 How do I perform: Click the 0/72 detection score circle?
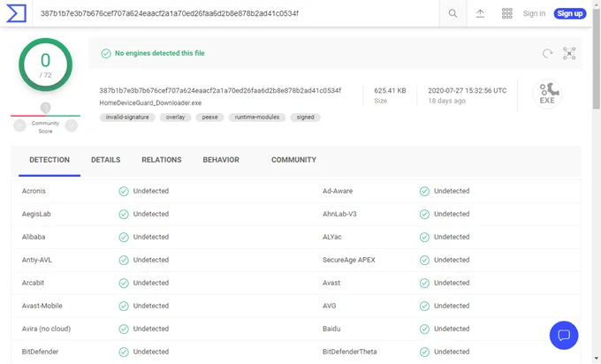pos(45,64)
